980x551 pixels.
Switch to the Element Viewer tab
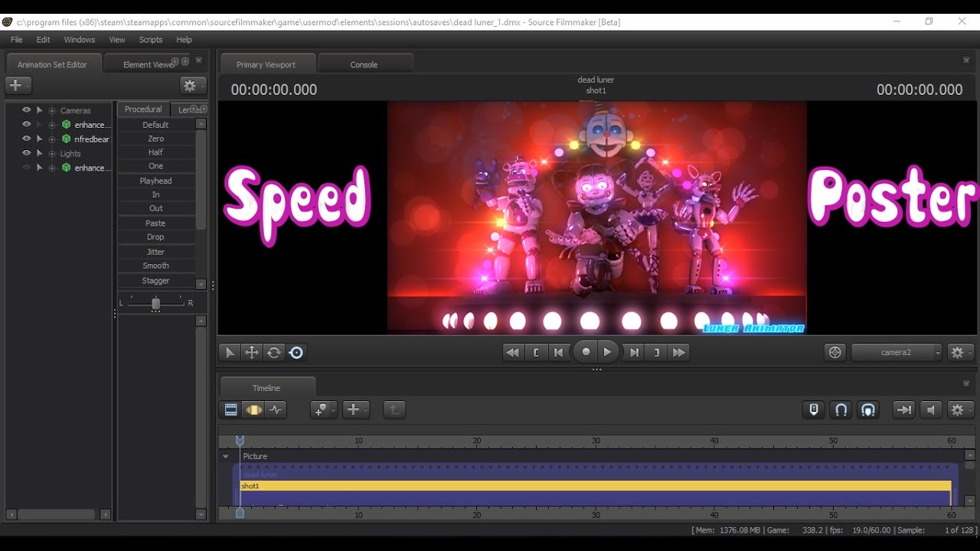pyautogui.click(x=149, y=64)
